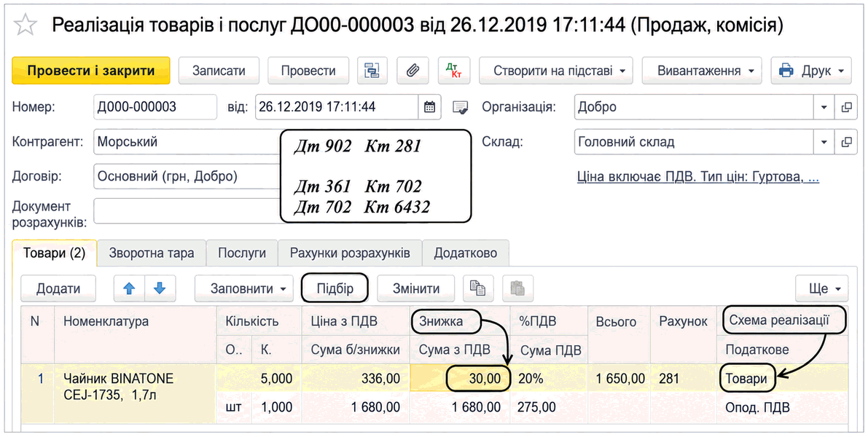868x437 pixels.
Task: Click the date field 26.12.2019 17:11:44
Action: (x=337, y=107)
